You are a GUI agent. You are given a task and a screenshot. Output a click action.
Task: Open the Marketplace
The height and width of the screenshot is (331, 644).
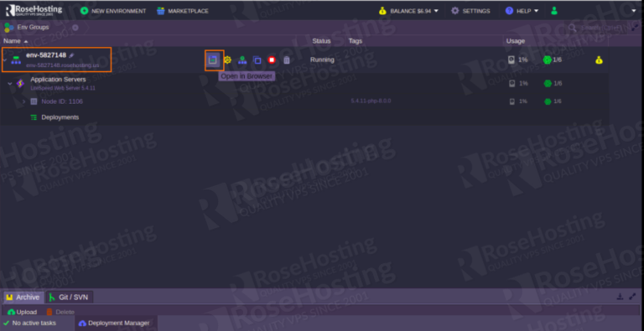(x=183, y=11)
